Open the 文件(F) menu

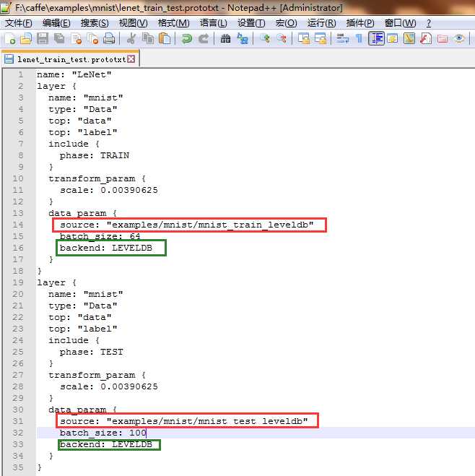(x=18, y=23)
